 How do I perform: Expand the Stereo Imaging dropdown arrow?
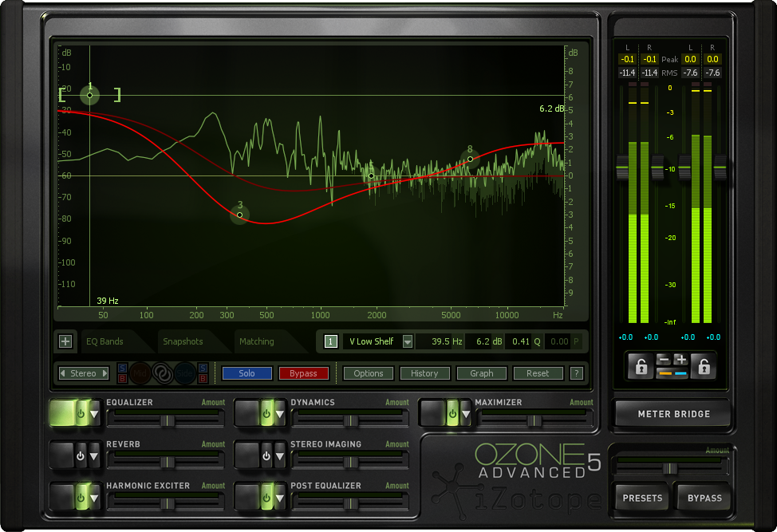tap(280, 455)
